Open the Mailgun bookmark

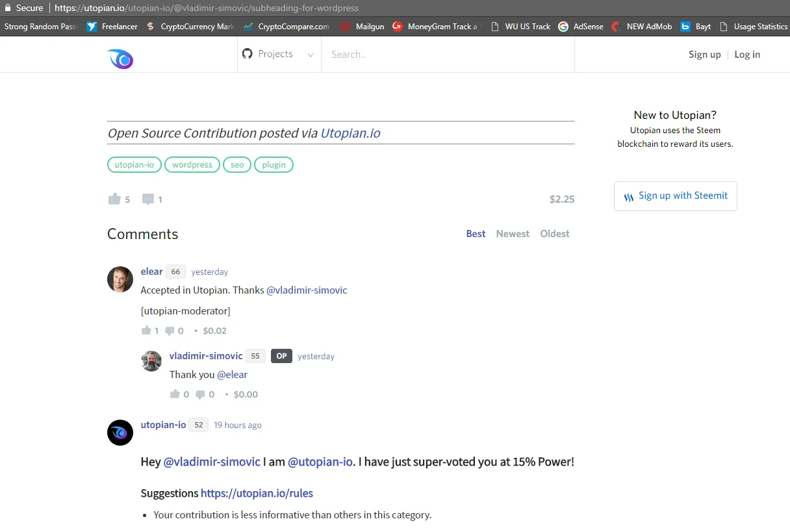363,27
